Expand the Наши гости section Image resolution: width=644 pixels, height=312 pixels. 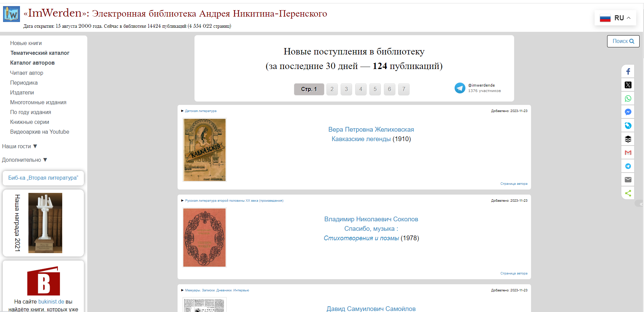(x=20, y=147)
